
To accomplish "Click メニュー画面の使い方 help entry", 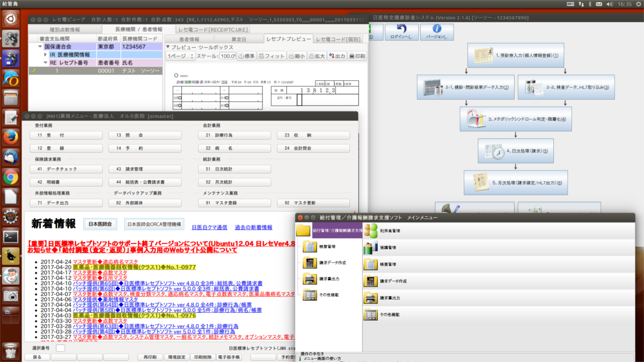I will (324, 358).
